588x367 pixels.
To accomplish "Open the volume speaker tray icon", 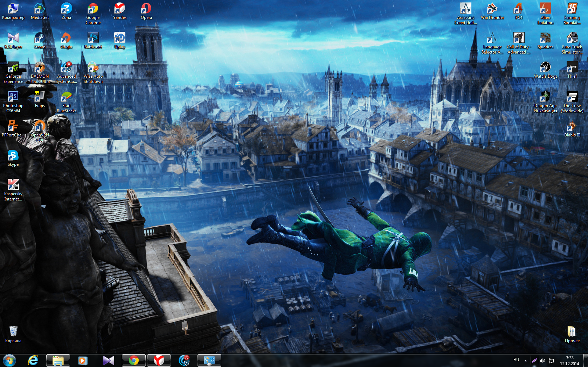I will pyautogui.click(x=542, y=361).
